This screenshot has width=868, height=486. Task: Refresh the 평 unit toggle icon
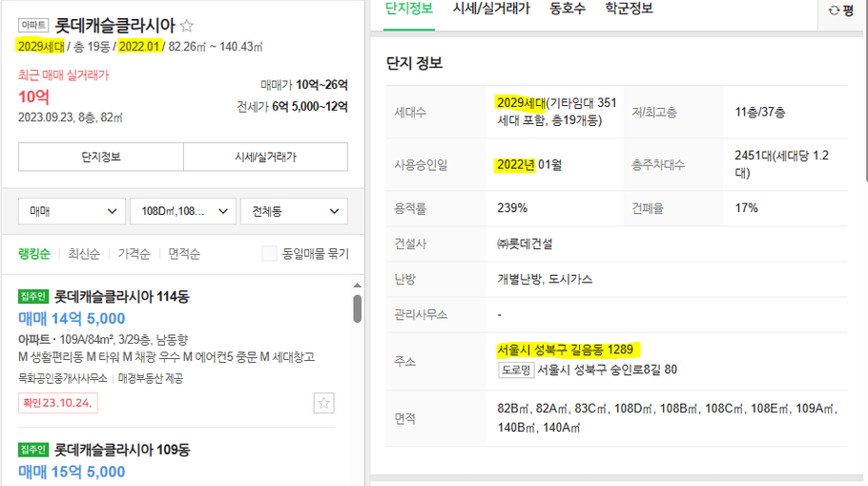[834, 10]
